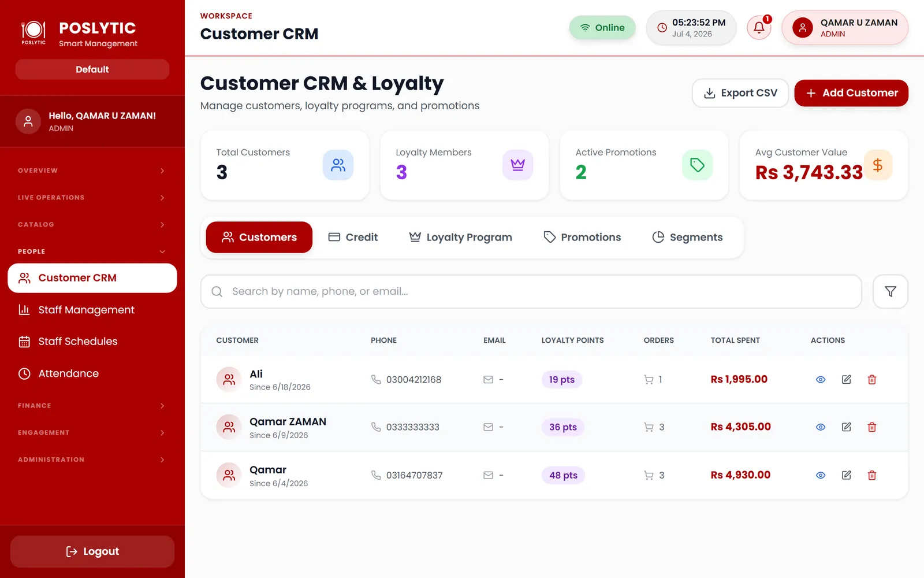The image size is (924, 578).
Task: View details for Qamar (03164707837)
Action: coord(820,475)
